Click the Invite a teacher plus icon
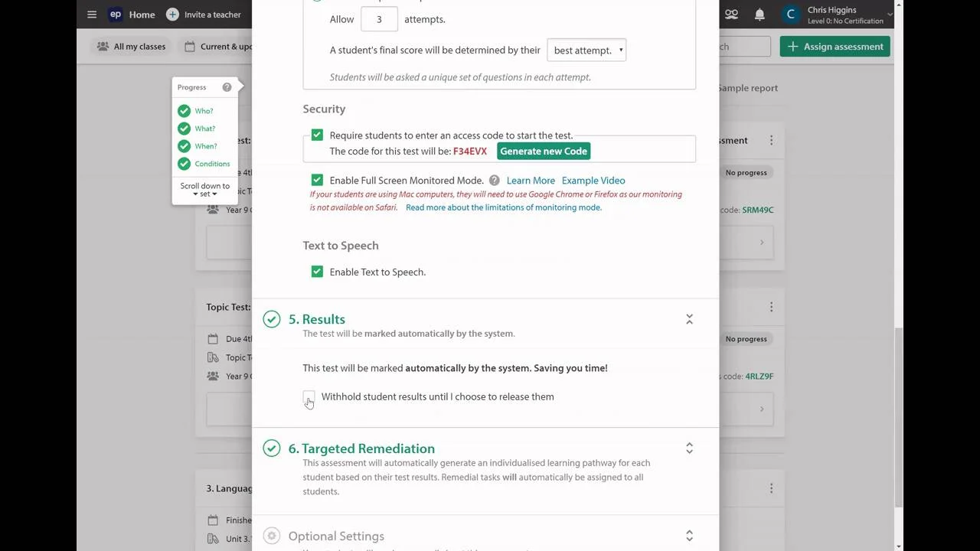 click(172, 15)
